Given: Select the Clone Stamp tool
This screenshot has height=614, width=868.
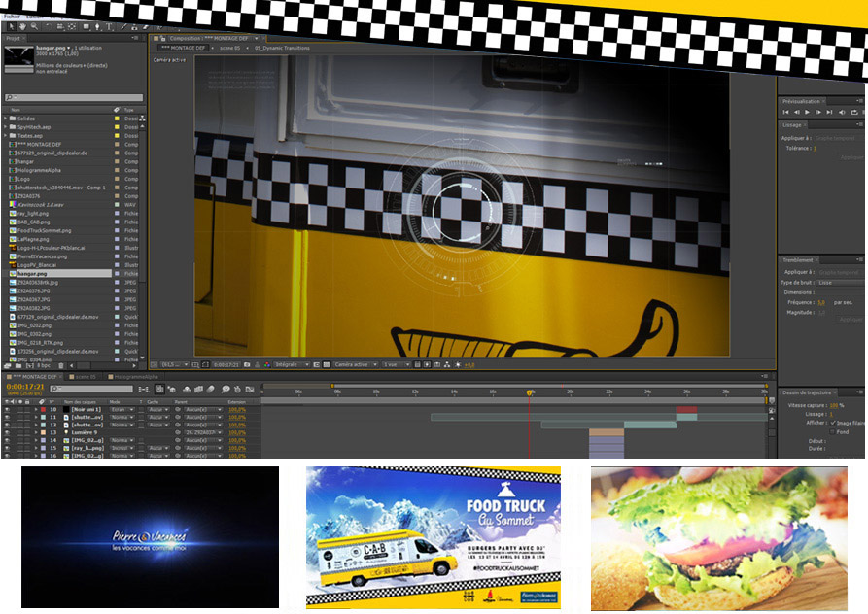Looking at the screenshot, I should 134,26.
